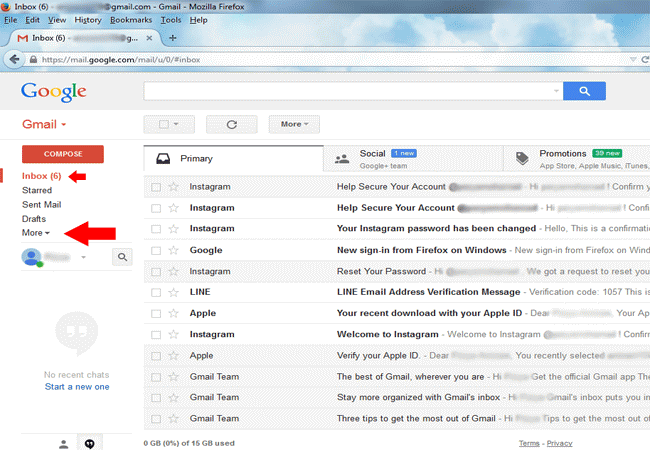650x450 pixels.
Task: Star the LINE verification email
Action: (x=174, y=293)
